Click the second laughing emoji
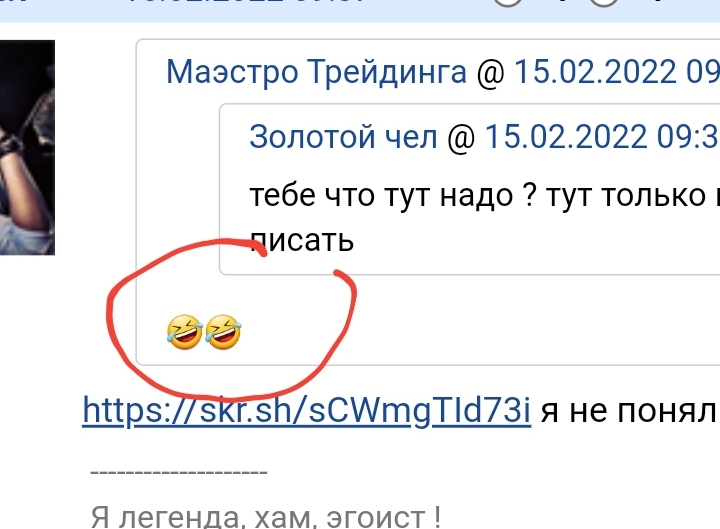 (223, 332)
